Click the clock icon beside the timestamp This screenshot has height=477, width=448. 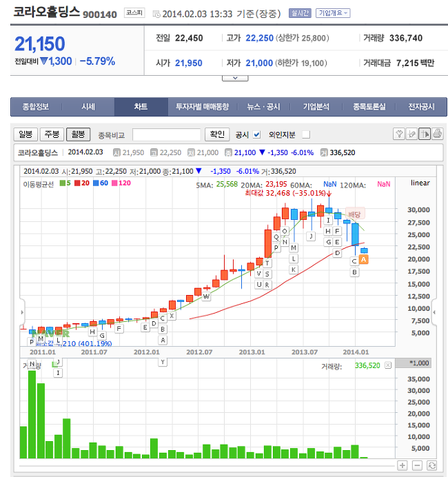[156, 14]
